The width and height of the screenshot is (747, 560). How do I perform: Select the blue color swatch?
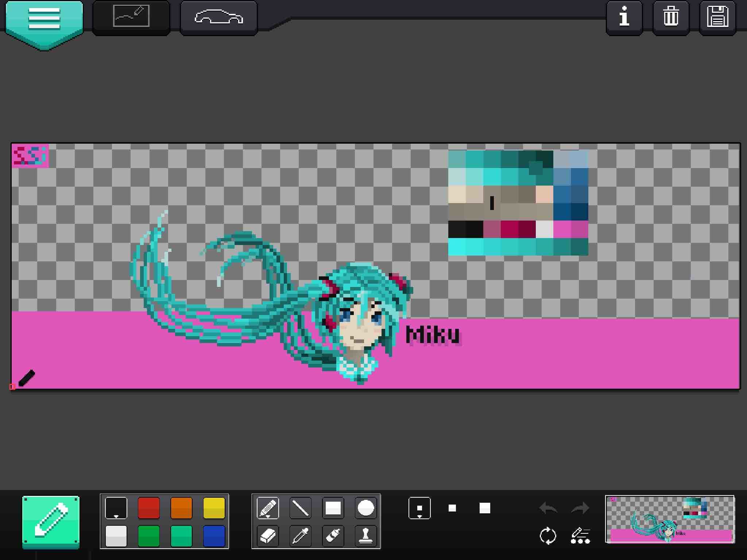(214, 536)
